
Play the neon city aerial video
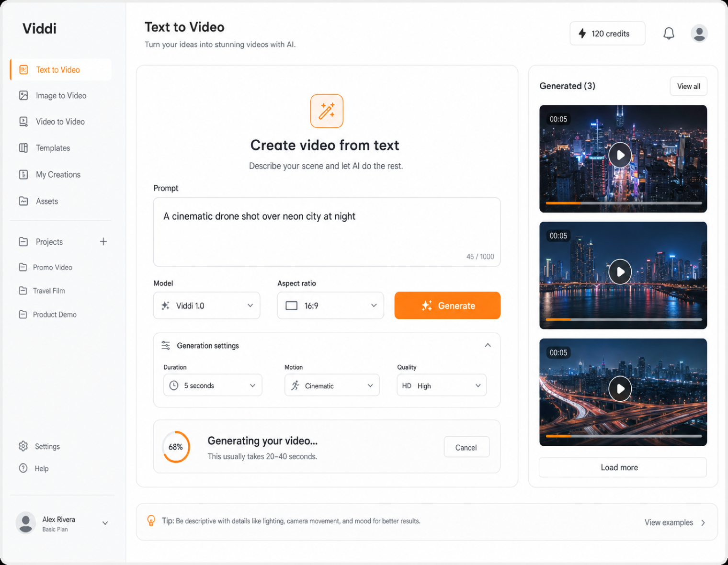(x=620, y=155)
